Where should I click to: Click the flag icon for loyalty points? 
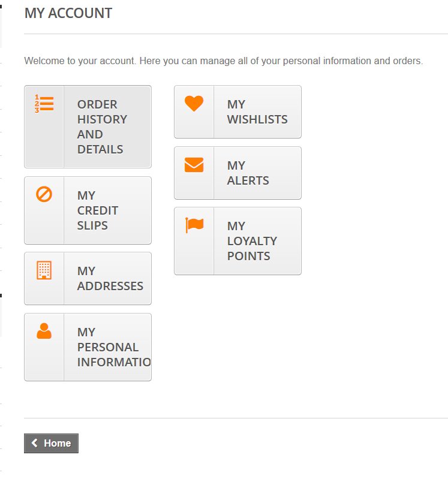[194, 225]
